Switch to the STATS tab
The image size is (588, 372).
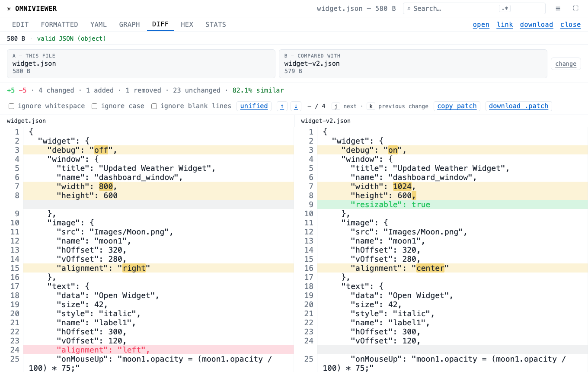(216, 25)
